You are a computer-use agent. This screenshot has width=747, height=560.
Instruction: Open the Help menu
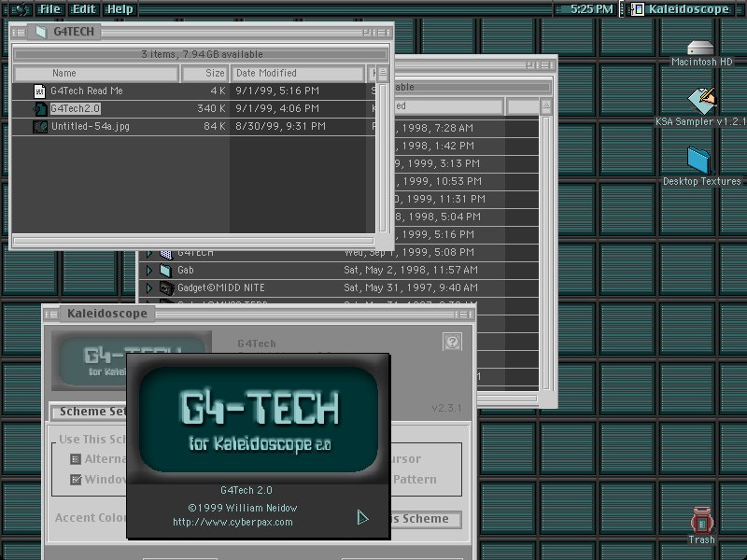pos(120,9)
